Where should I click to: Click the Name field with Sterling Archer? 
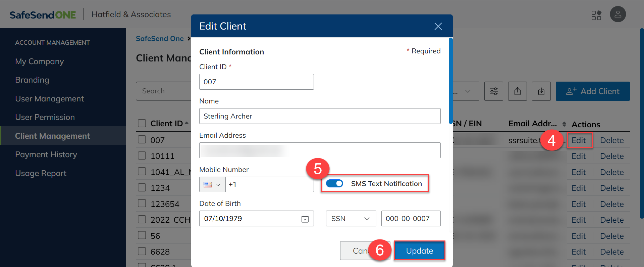pyautogui.click(x=319, y=116)
